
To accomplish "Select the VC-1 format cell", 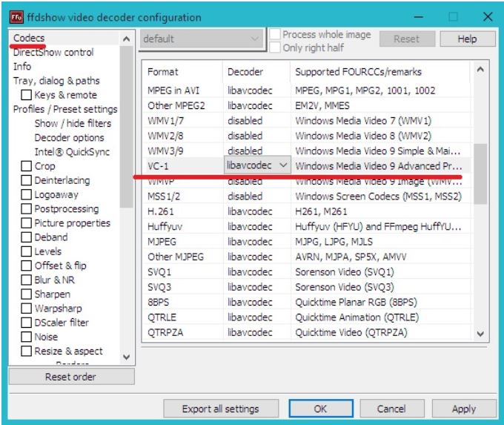I will (x=158, y=166).
